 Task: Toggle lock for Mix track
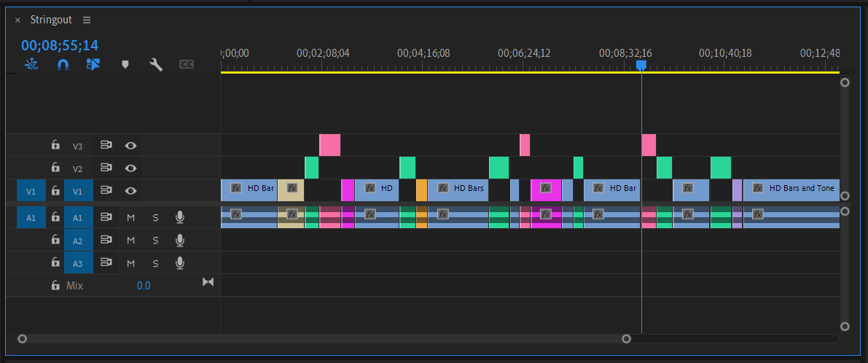point(55,286)
